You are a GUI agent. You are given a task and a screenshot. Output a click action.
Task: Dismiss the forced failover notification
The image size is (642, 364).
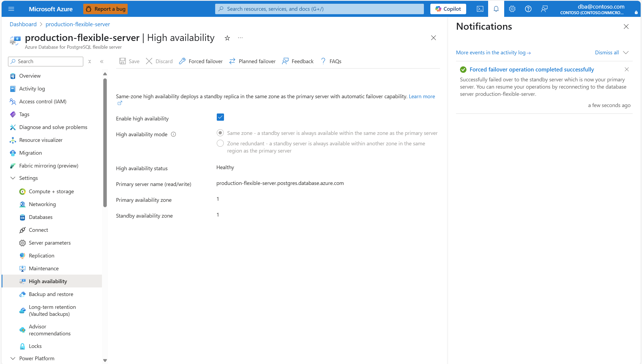[x=626, y=69]
